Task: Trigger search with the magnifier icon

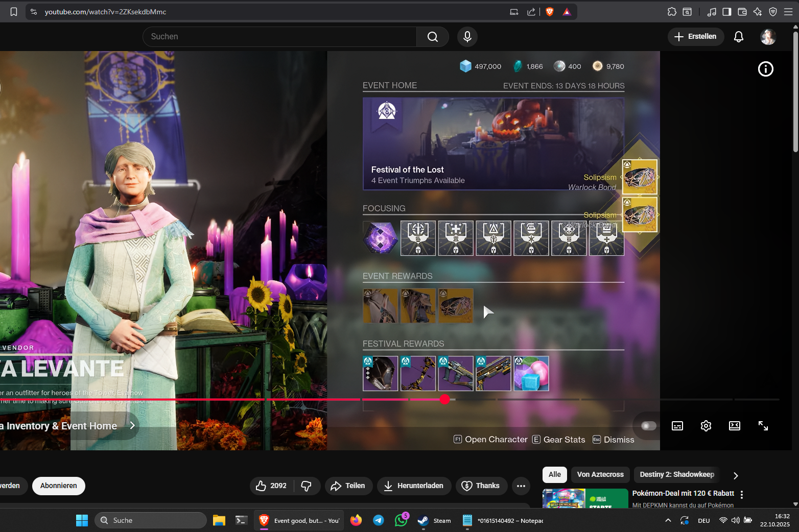Action: click(432, 36)
